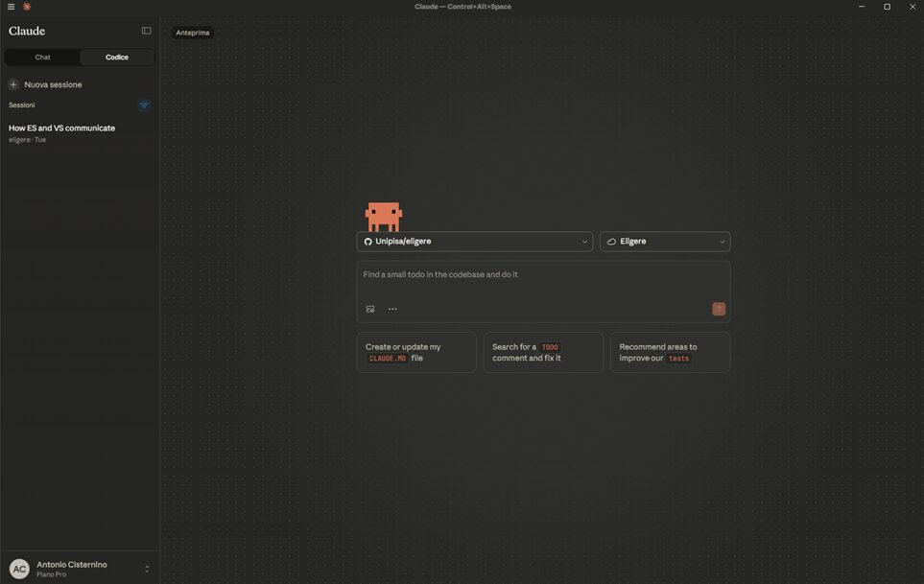Viewport: 924px width, 584px height.
Task: Expand the Eligere environment dropdown
Action: pos(665,242)
